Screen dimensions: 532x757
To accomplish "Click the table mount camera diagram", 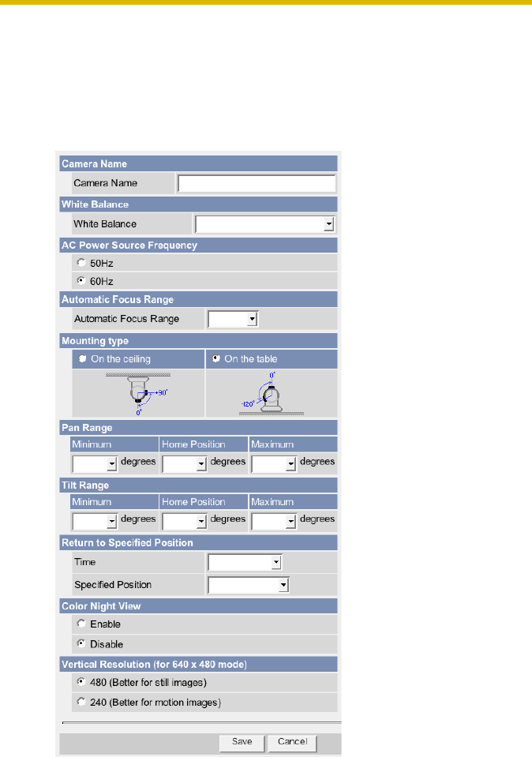I will [x=272, y=393].
